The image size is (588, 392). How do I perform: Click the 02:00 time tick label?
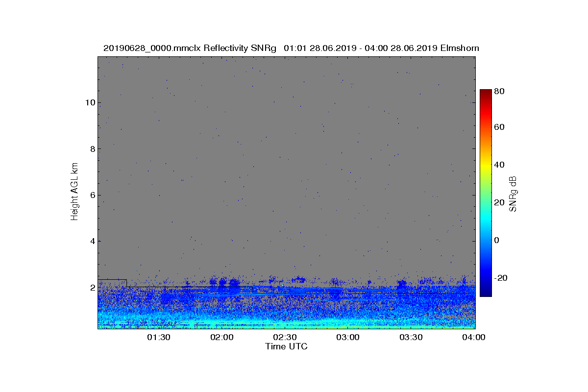click(x=222, y=337)
